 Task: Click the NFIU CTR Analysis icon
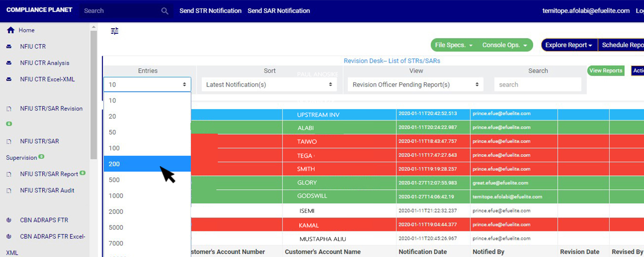(9, 63)
